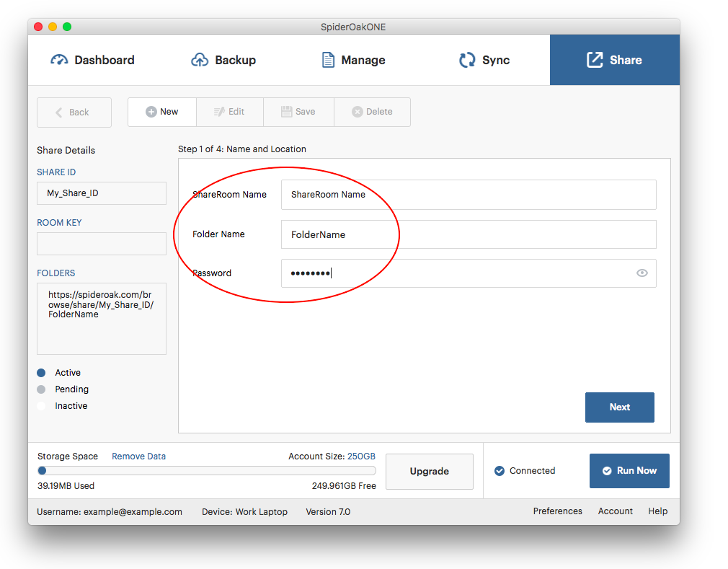
Task: Click the Connected status text
Action: 533,471
